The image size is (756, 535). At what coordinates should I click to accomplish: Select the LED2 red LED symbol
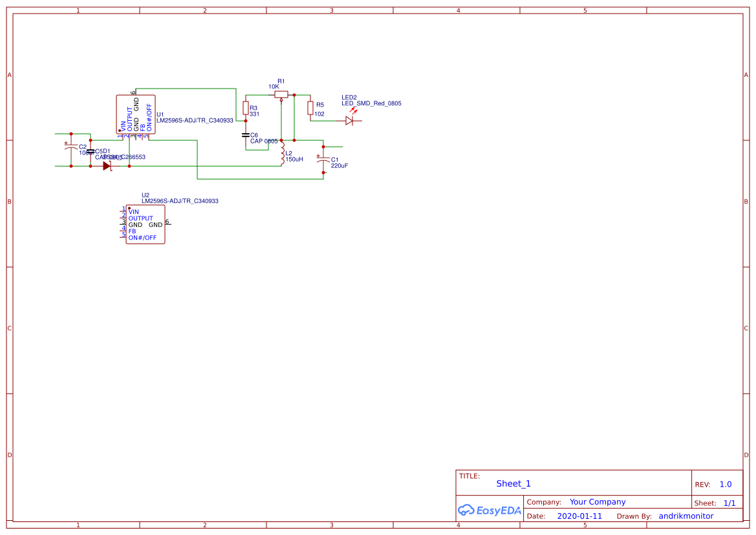click(349, 121)
